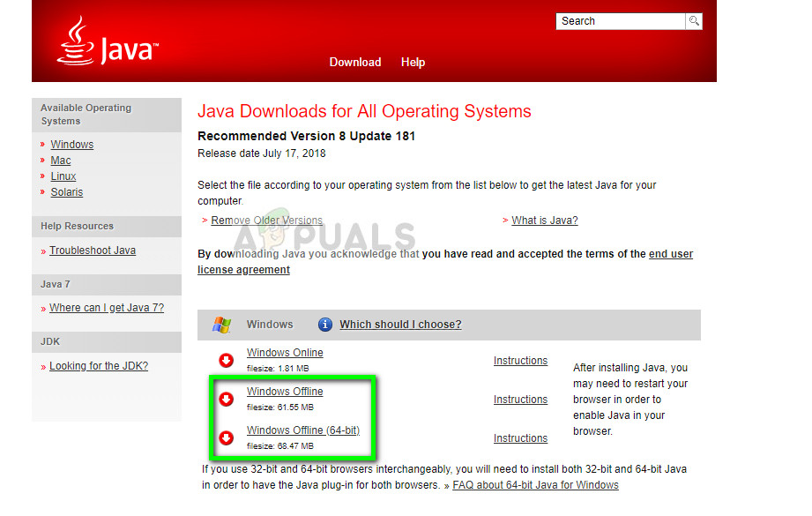Select text Recommended Version 8 Update 181
812x516 pixels.
point(307,136)
